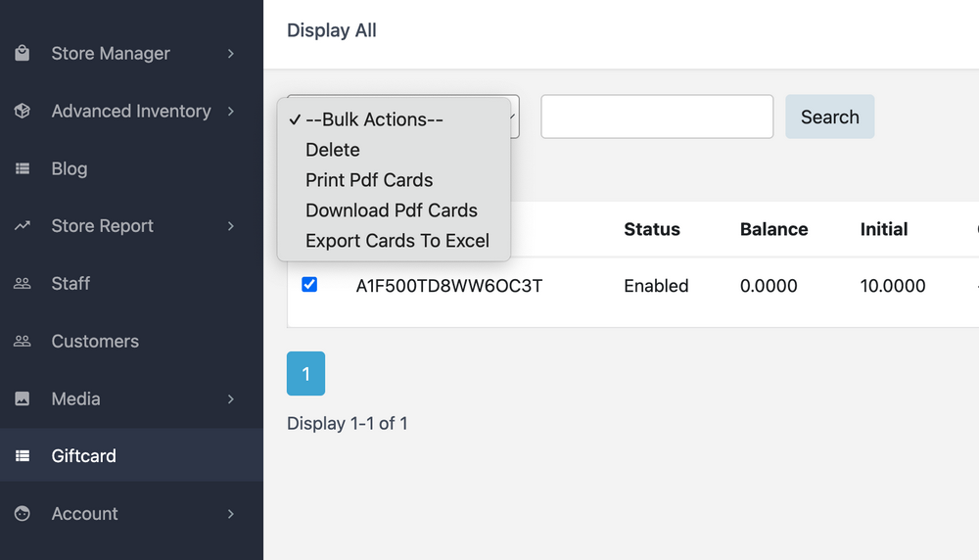Expand the Advanced Inventory submenu chevron
979x560 pixels.
(x=231, y=112)
